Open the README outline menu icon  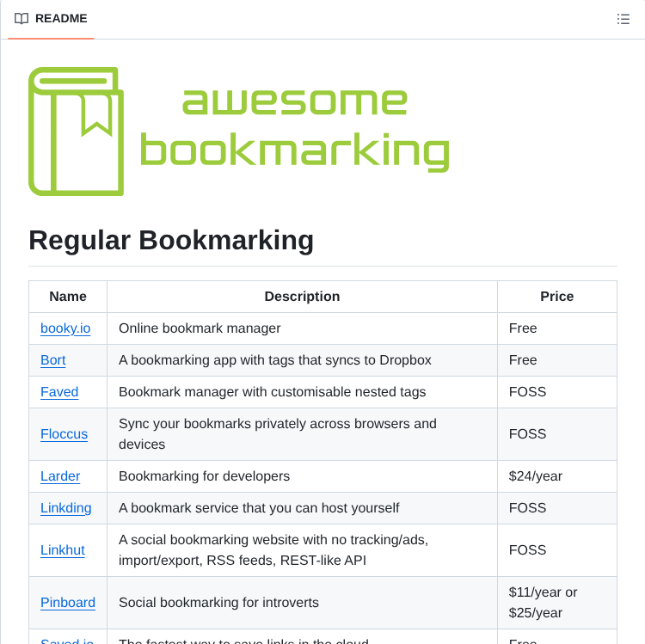(623, 19)
